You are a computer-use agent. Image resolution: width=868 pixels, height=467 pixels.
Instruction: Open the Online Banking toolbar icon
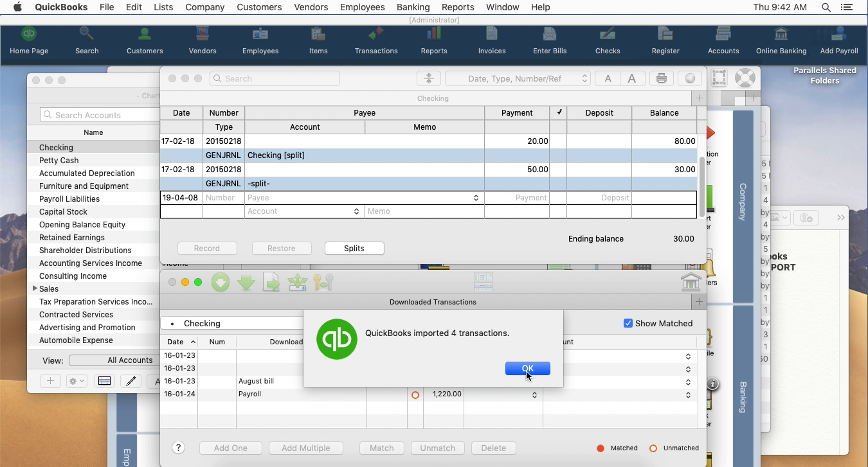781,40
